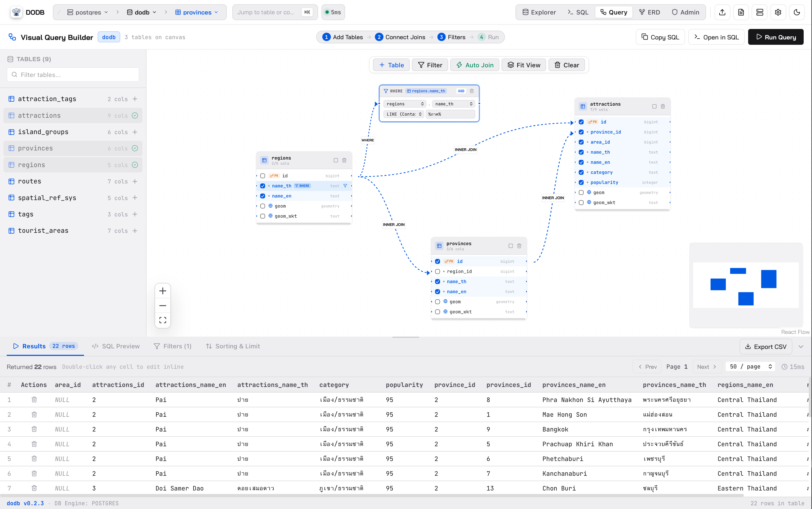Image resolution: width=812 pixels, height=509 pixels.
Task: Open settings gear icon
Action: point(778,12)
